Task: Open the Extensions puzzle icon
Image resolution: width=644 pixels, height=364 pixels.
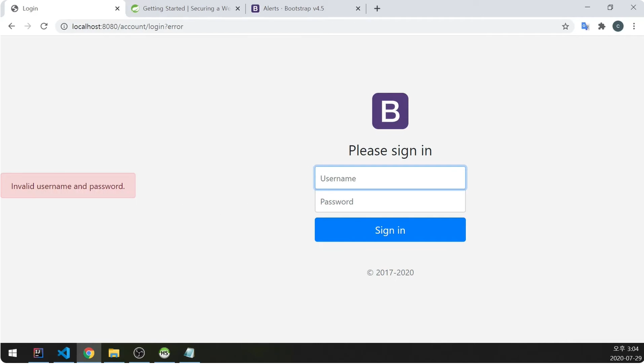Action: [602, 26]
